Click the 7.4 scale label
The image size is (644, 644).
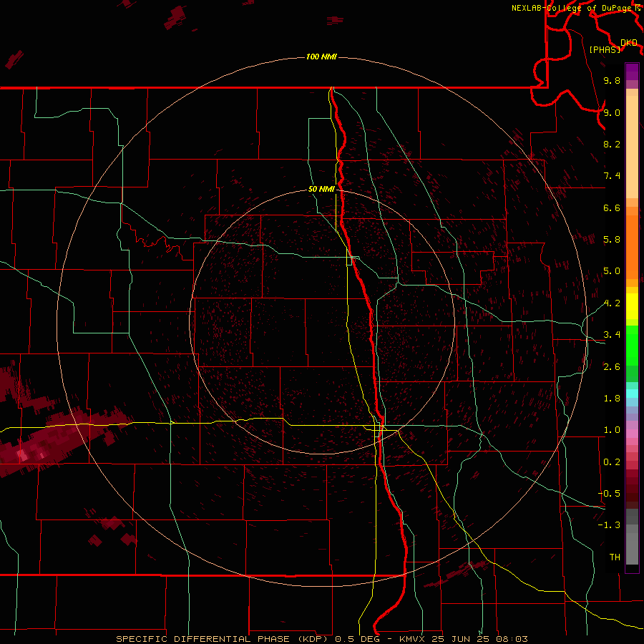click(612, 176)
